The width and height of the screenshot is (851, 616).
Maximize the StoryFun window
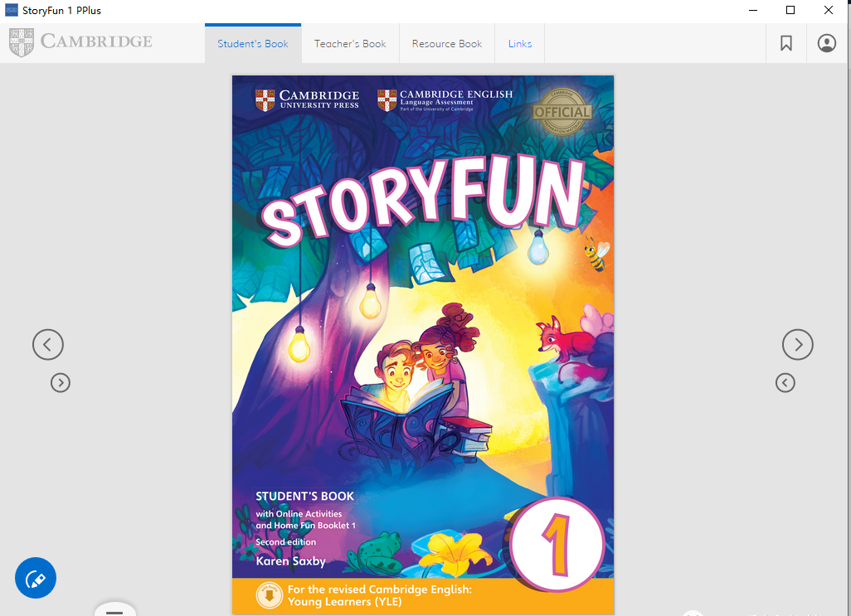pyautogui.click(x=790, y=10)
